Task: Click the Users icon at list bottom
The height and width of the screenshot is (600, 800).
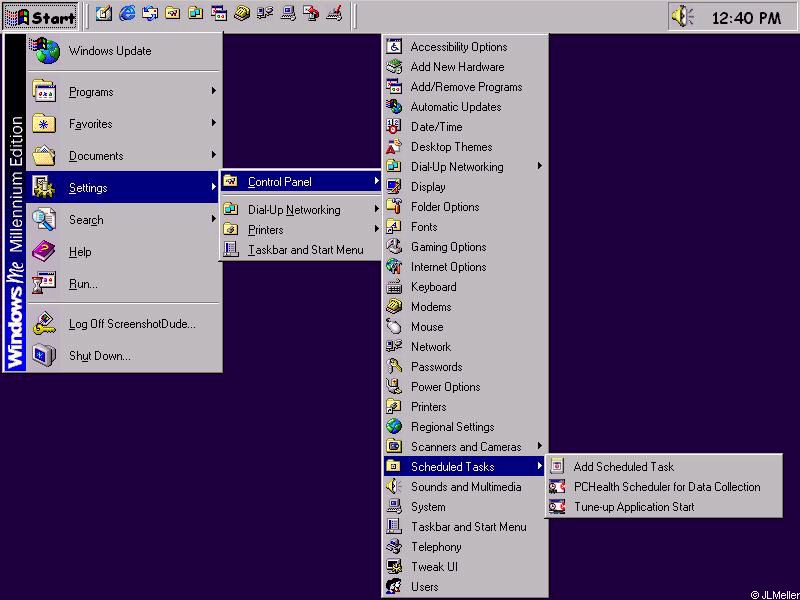Action: pyautogui.click(x=394, y=587)
